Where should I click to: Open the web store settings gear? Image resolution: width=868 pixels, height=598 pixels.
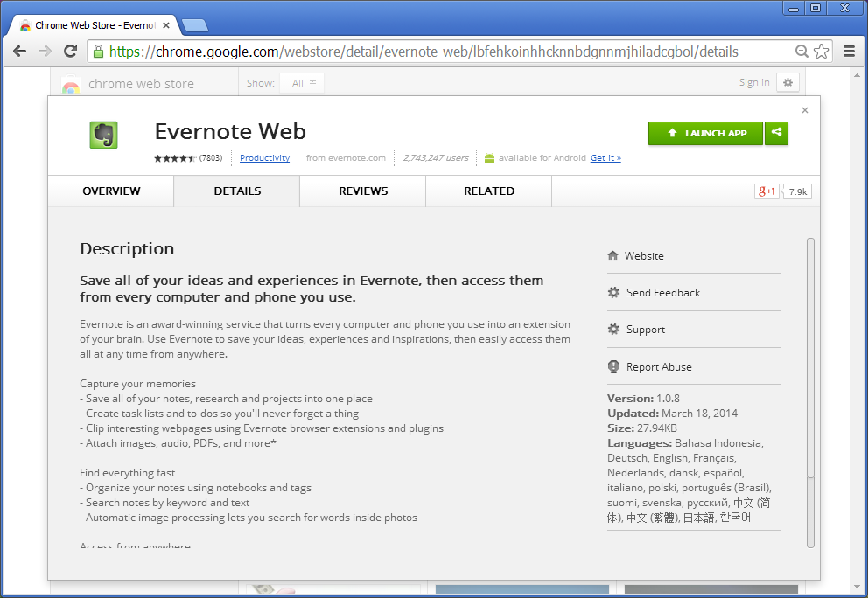tap(787, 82)
